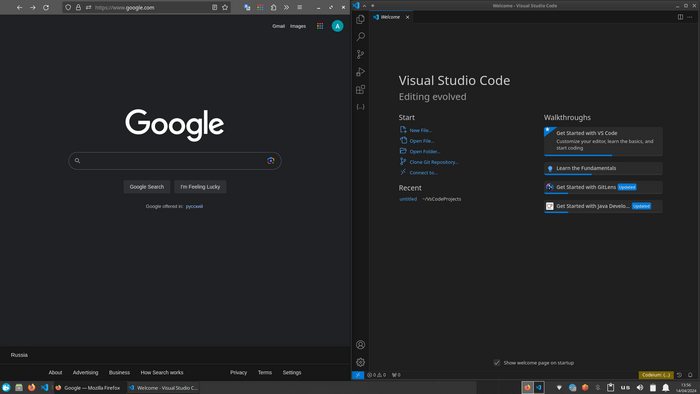700x394 pixels.
Task: Open Google Settings in the footer
Action: (292, 373)
